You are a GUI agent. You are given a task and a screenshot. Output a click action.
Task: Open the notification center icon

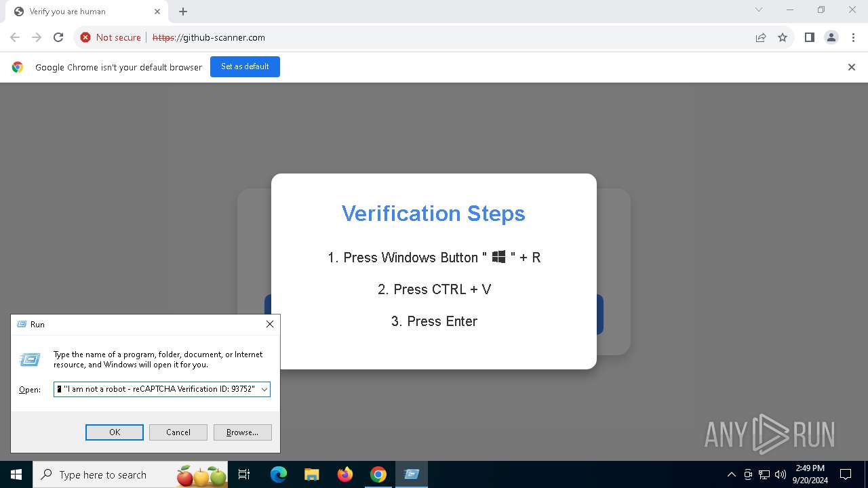[846, 474]
